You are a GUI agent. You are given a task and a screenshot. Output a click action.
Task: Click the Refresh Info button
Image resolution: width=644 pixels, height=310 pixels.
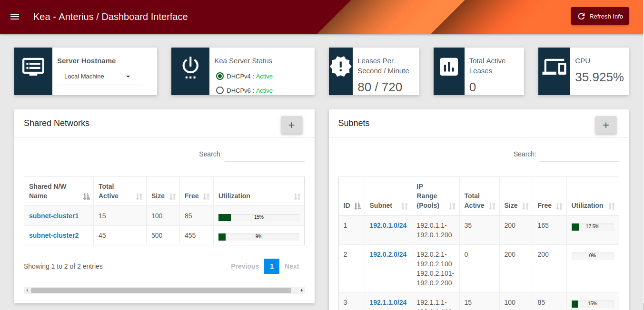click(600, 16)
